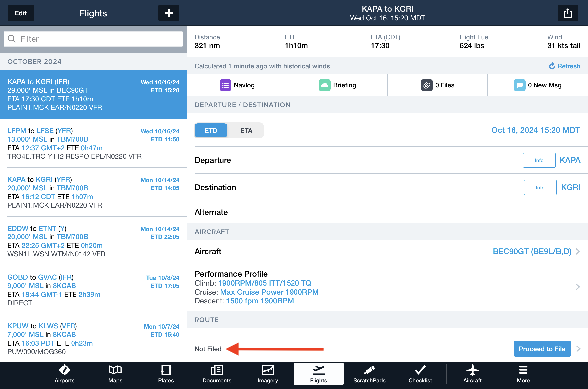Go to the Aircraft tab
This screenshot has height=389, width=588.
click(472, 374)
